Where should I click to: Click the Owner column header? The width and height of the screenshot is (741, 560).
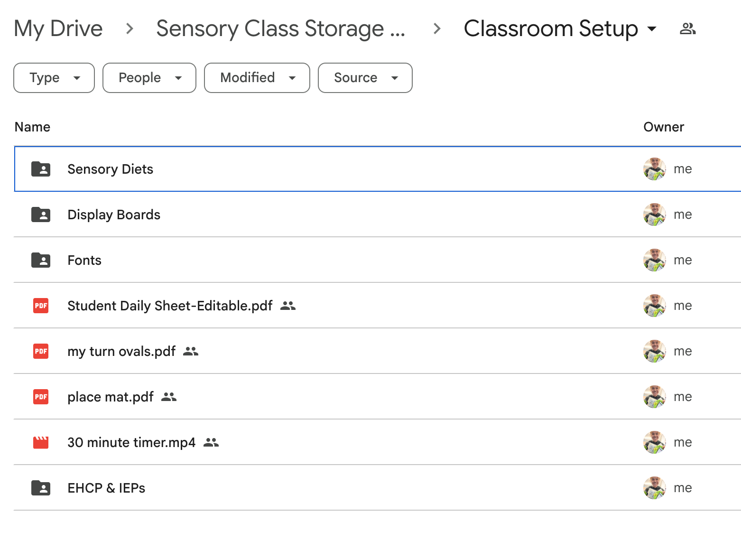pyautogui.click(x=664, y=127)
